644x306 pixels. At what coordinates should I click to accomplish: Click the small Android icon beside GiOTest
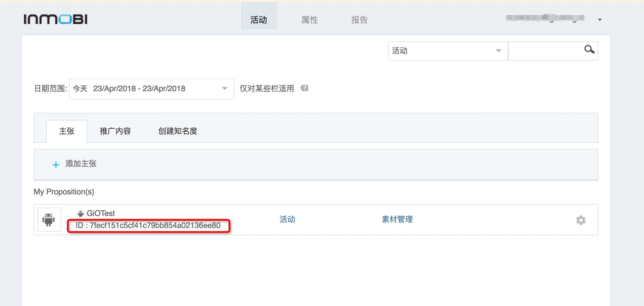[x=80, y=214]
